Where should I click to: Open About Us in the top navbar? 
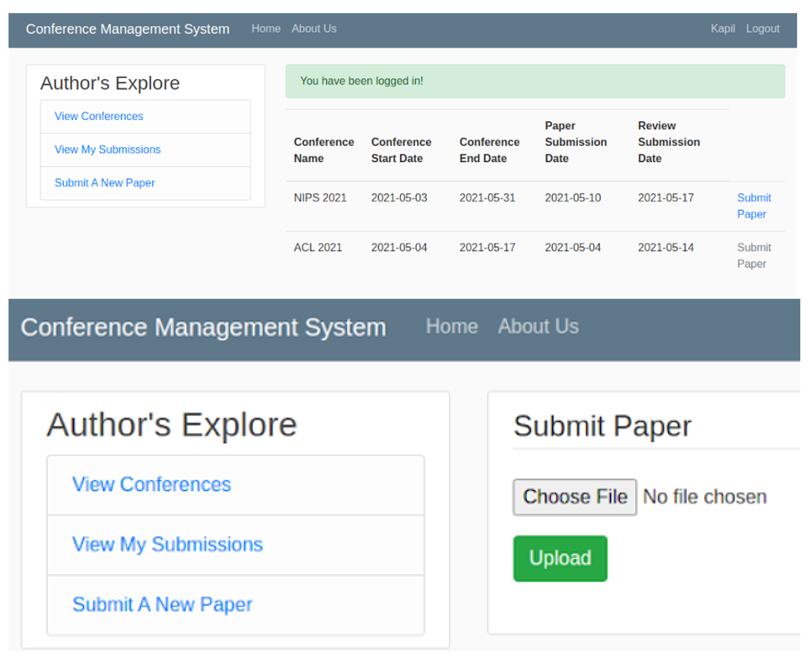coord(314,28)
